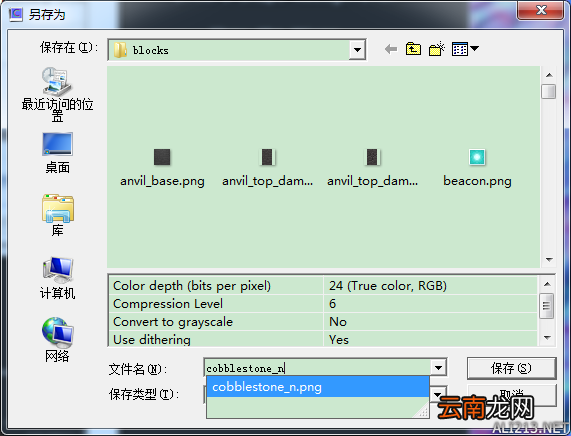Click file list scroll up arrow

pyautogui.click(x=549, y=75)
